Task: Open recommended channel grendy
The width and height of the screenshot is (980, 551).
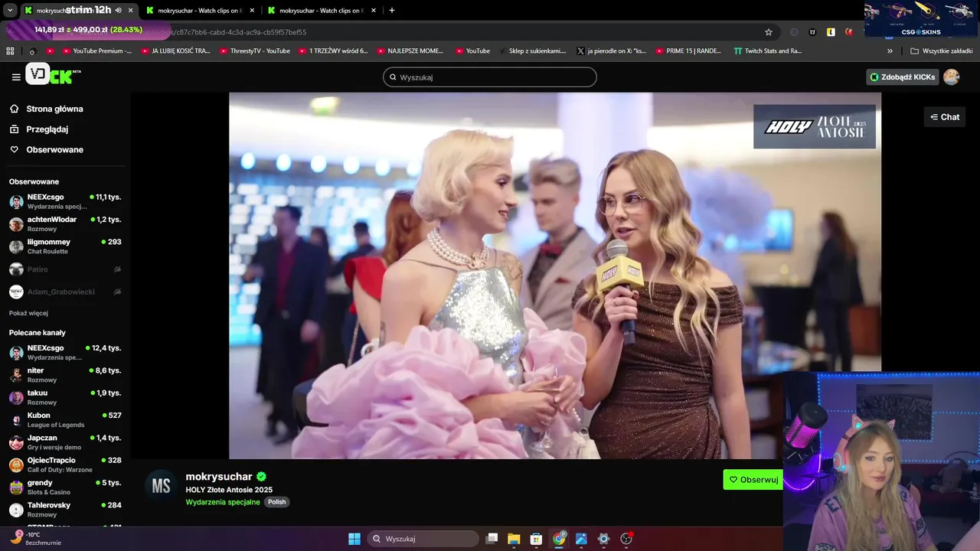Action: (x=65, y=487)
